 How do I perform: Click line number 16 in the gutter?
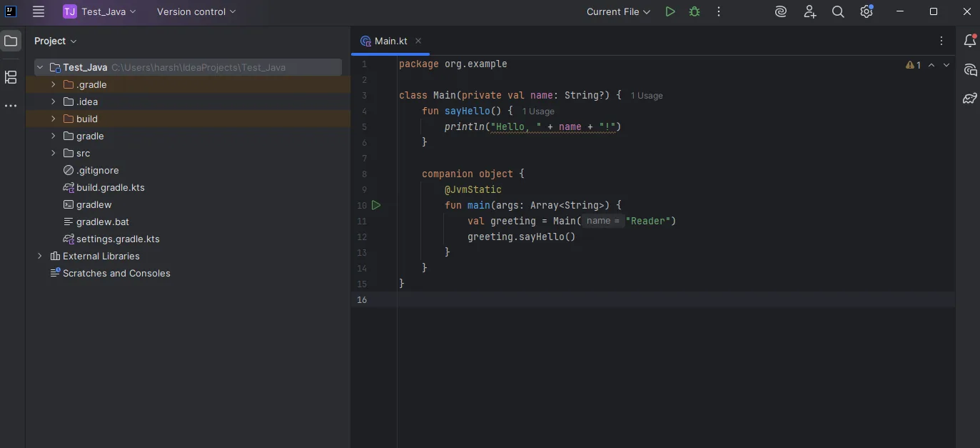pos(362,299)
